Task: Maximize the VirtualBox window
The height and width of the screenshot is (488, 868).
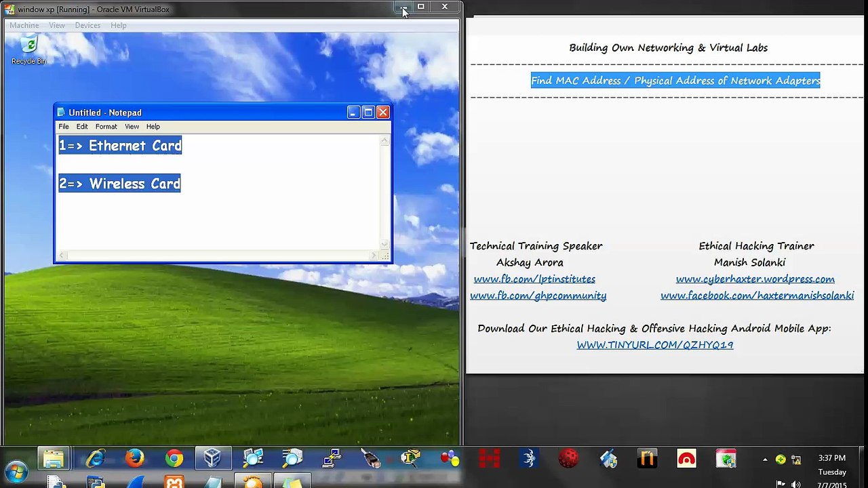Action: click(x=421, y=7)
